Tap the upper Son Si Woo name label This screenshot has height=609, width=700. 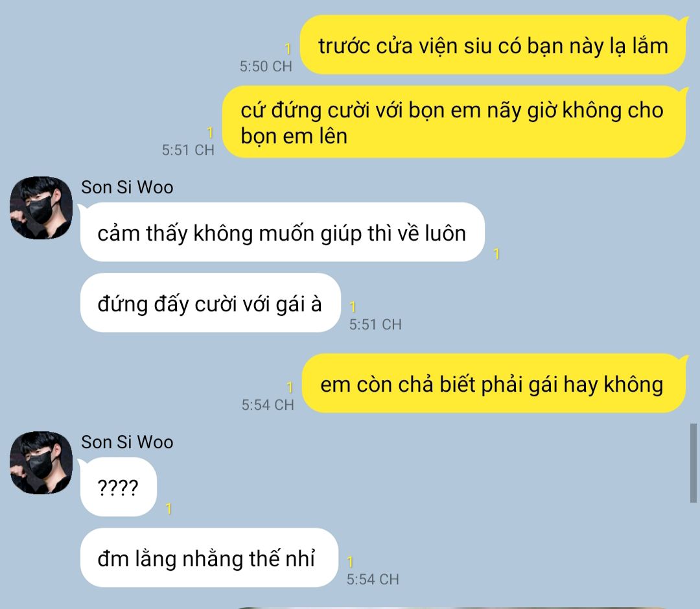coord(127,187)
